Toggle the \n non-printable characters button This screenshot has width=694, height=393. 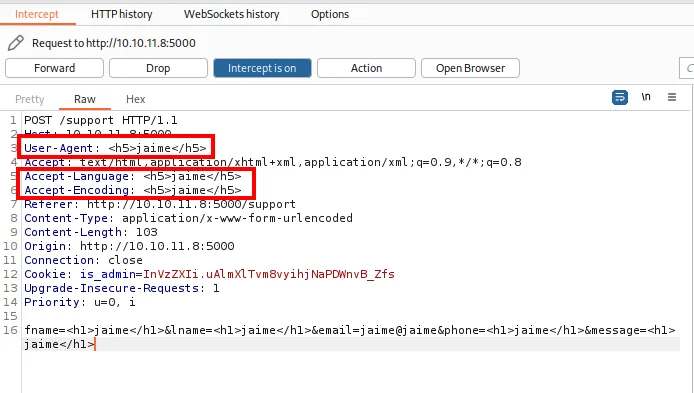coord(646,96)
